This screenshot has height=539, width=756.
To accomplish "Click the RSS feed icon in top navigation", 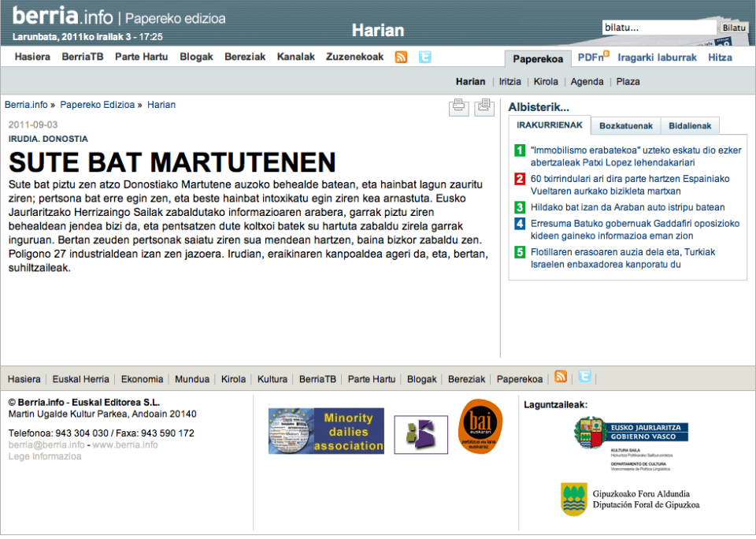I will click(x=402, y=57).
